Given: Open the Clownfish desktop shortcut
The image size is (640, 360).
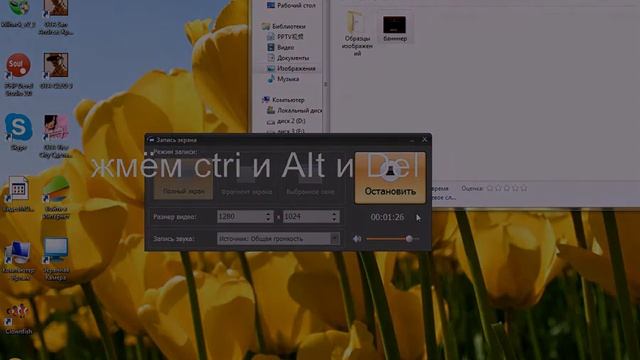Looking at the screenshot, I should (x=18, y=318).
